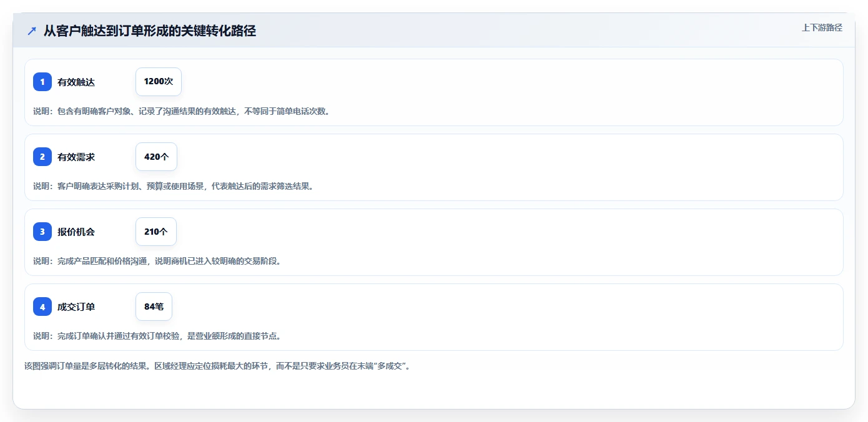The image size is (868, 422).
Task: Select the 有效需求 stage label
Action: tap(76, 157)
